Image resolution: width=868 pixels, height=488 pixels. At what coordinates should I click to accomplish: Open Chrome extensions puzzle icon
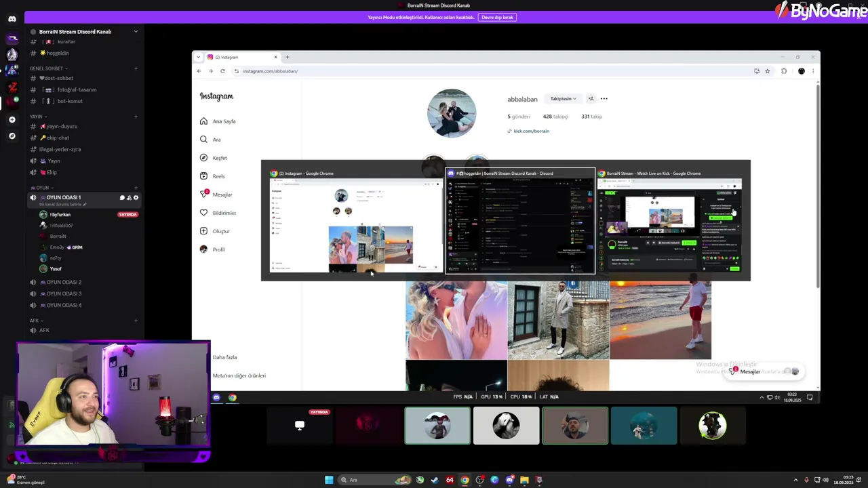coord(784,71)
